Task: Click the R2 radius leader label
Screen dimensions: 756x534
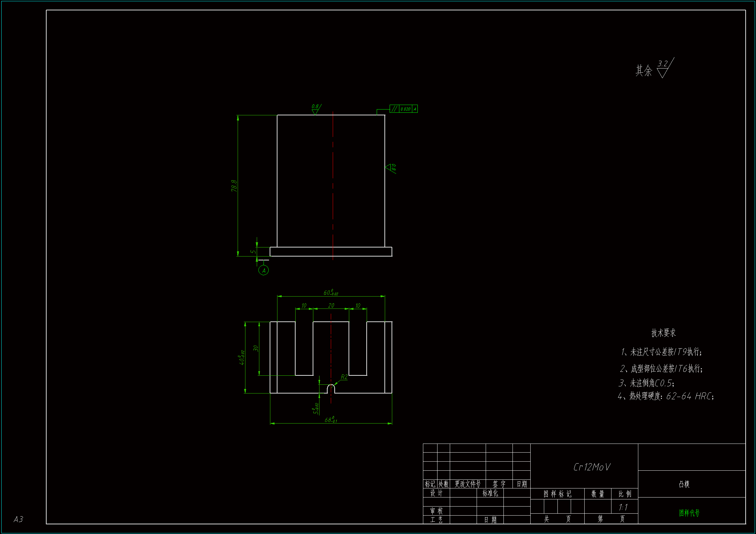Action: [344, 377]
